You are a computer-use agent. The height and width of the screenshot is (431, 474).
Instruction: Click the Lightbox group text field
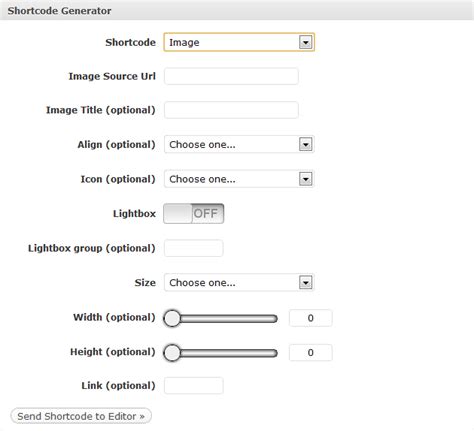[x=194, y=248]
